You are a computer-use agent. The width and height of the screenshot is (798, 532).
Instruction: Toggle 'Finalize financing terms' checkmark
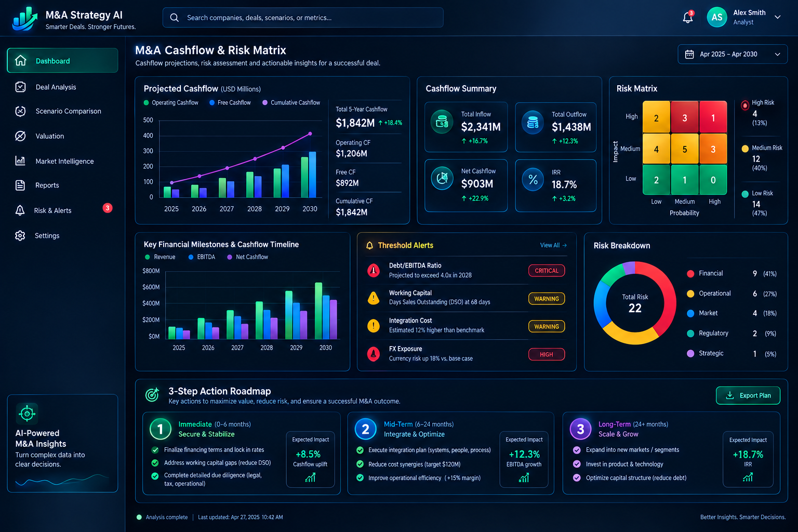click(x=155, y=450)
